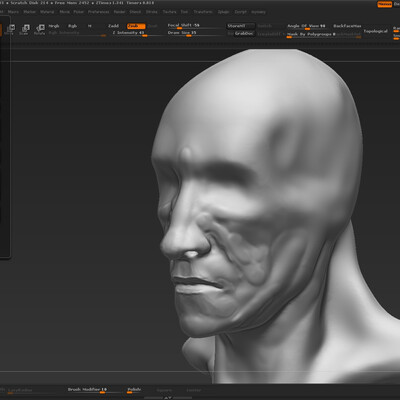The width and height of the screenshot is (400, 400).
Task: Enable the M material mode
Action: (x=90, y=26)
